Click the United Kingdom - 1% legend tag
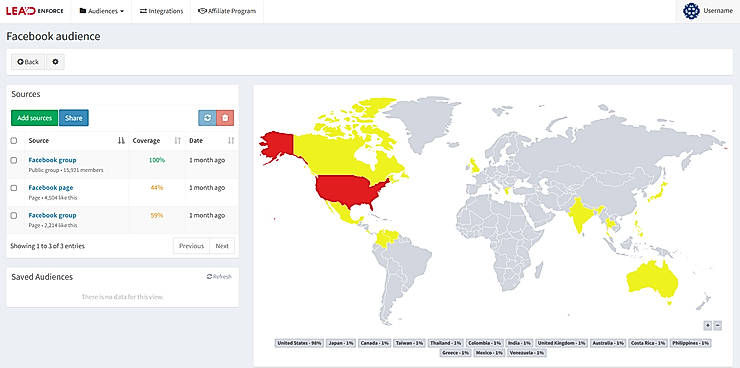740x368 pixels. tap(562, 343)
